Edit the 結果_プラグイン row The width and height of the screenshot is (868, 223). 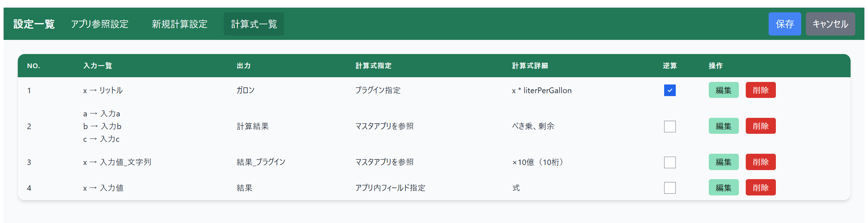(x=723, y=162)
